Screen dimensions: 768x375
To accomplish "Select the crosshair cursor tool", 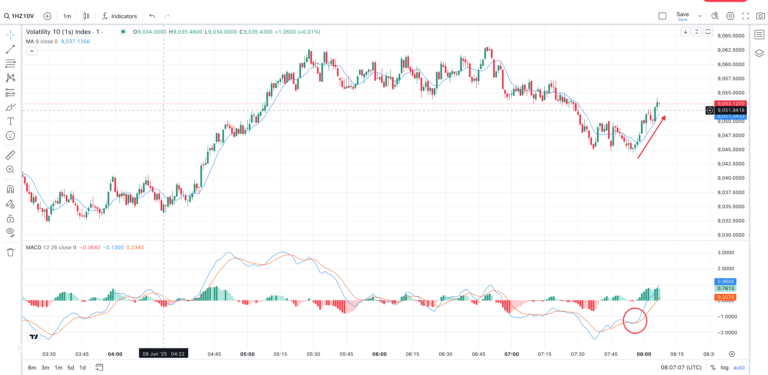I will [x=10, y=35].
